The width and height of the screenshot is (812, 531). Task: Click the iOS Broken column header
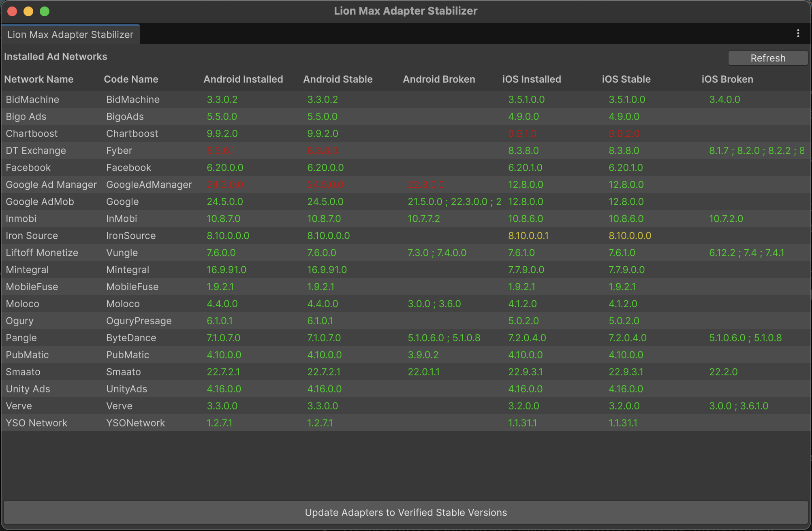(x=727, y=79)
